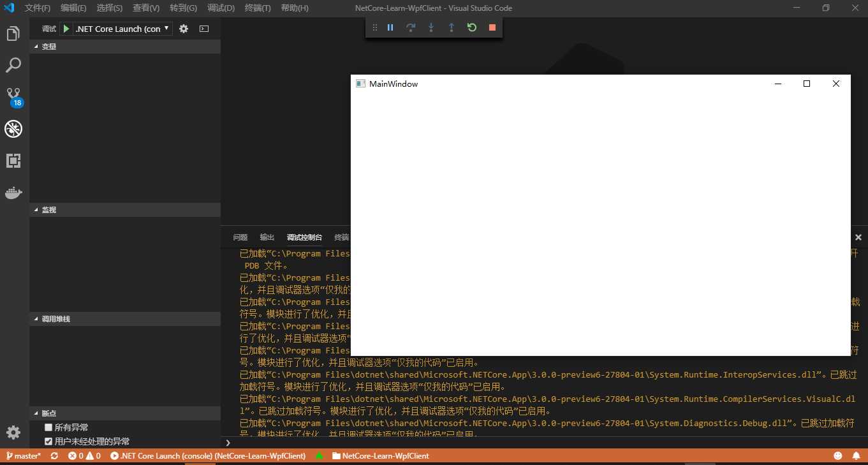
Task: Click log line mentioning CompilerServices.VisualC
Action: pos(548,405)
